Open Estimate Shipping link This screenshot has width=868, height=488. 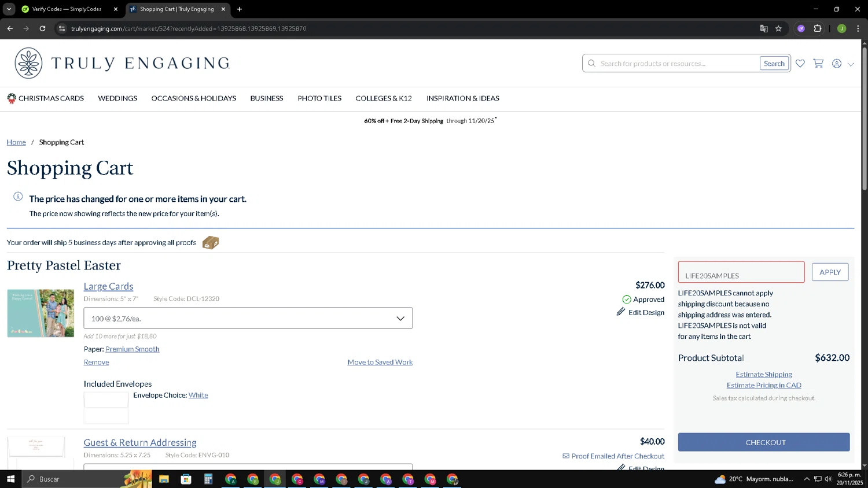click(764, 375)
